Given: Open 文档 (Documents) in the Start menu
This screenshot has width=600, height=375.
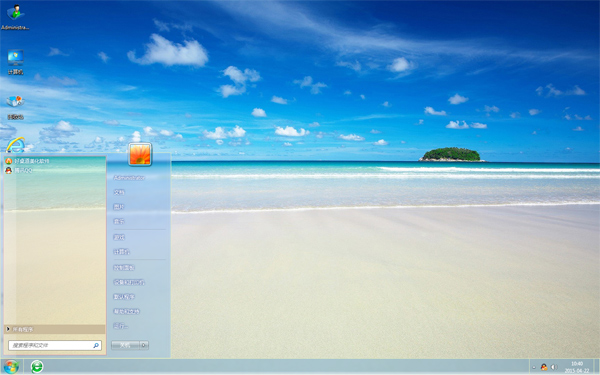Looking at the screenshot, I should (x=119, y=192).
